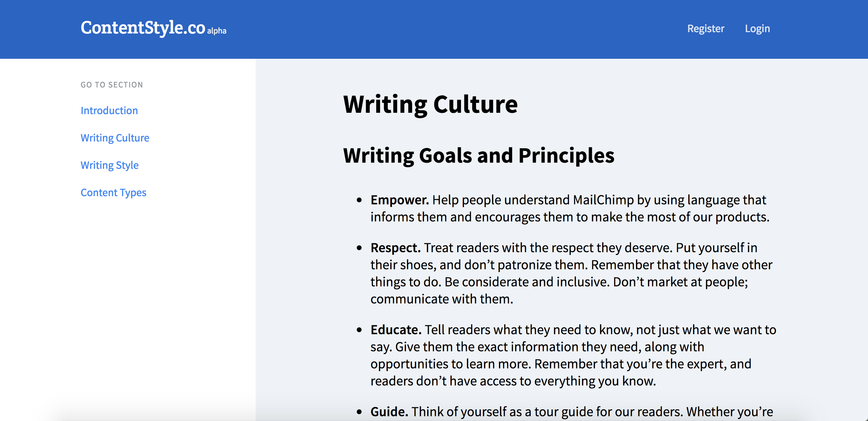The height and width of the screenshot is (421, 868).
Task: Click the Writing Goals and Principles heading
Action: [x=478, y=155]
